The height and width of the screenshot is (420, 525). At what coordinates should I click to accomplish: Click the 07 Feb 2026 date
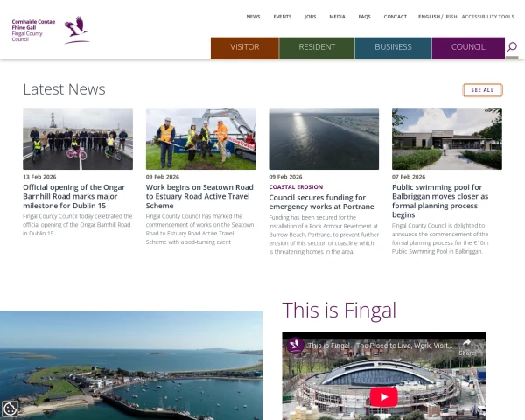(409, 177)
